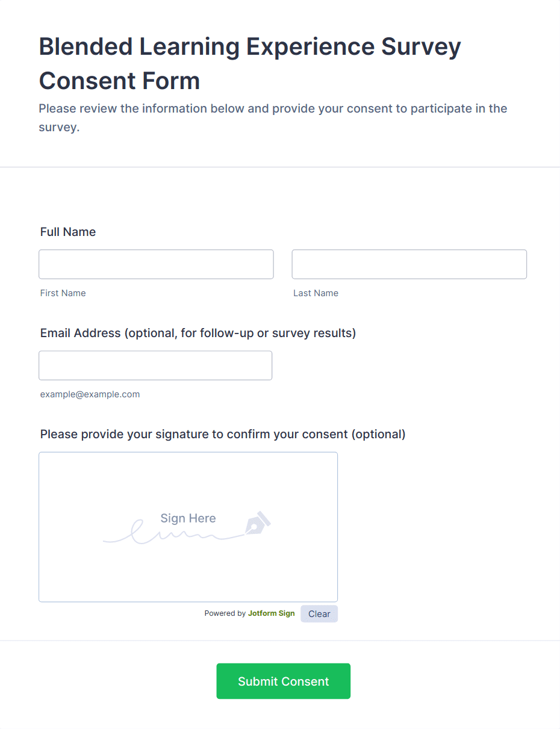The height and width of the screenshot is (729, 560).
Task: Click the 'Last Name' sublabel
Action: pyautogui.click(x=316, y=293)
